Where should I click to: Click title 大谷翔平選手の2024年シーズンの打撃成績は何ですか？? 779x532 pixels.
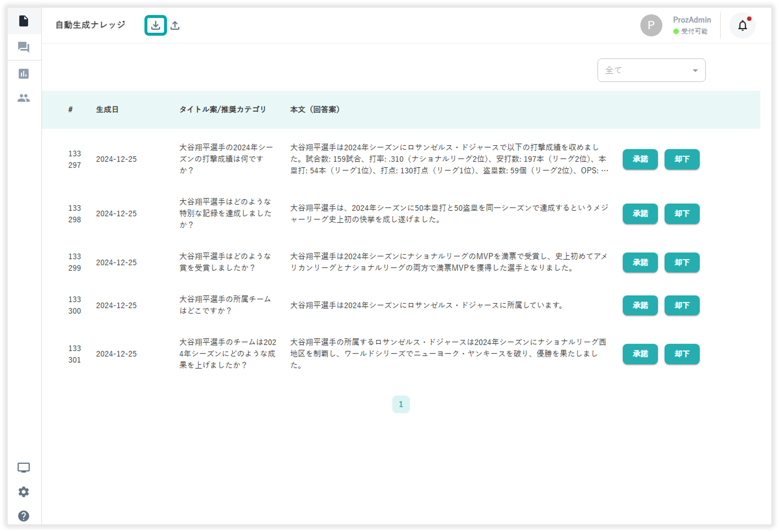pyautogui.click(x=226, y=159)
